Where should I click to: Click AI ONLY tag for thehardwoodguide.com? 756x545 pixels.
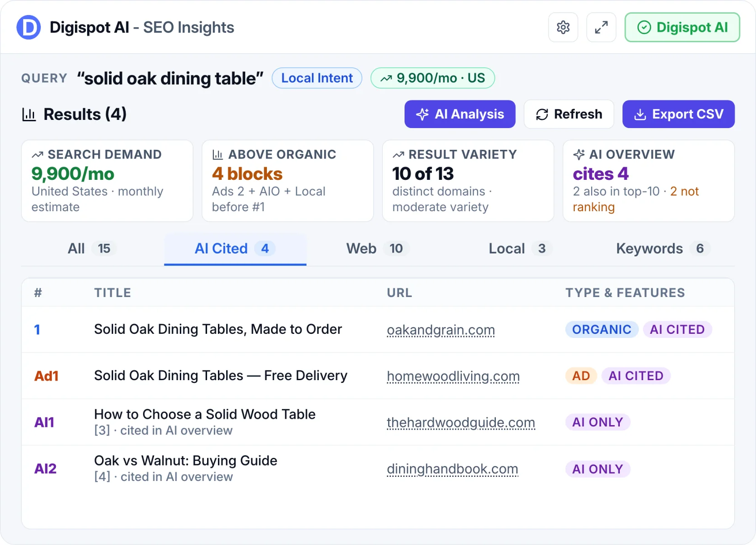[x=598, y=422]
